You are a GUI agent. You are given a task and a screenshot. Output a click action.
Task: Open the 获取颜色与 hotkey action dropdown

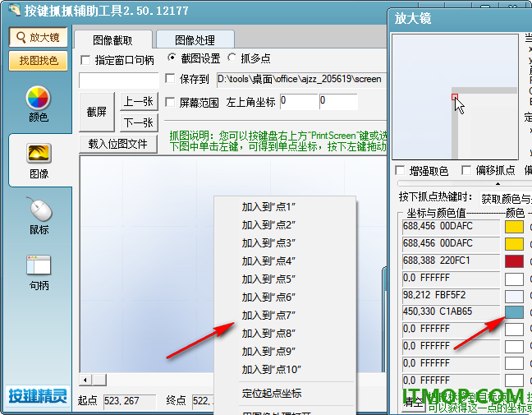point(506,198)
